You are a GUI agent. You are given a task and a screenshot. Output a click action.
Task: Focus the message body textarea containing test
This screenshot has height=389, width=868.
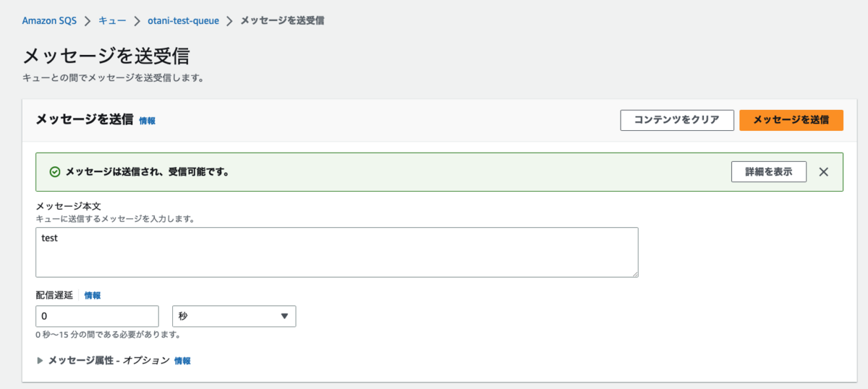(x=336, y=252)
